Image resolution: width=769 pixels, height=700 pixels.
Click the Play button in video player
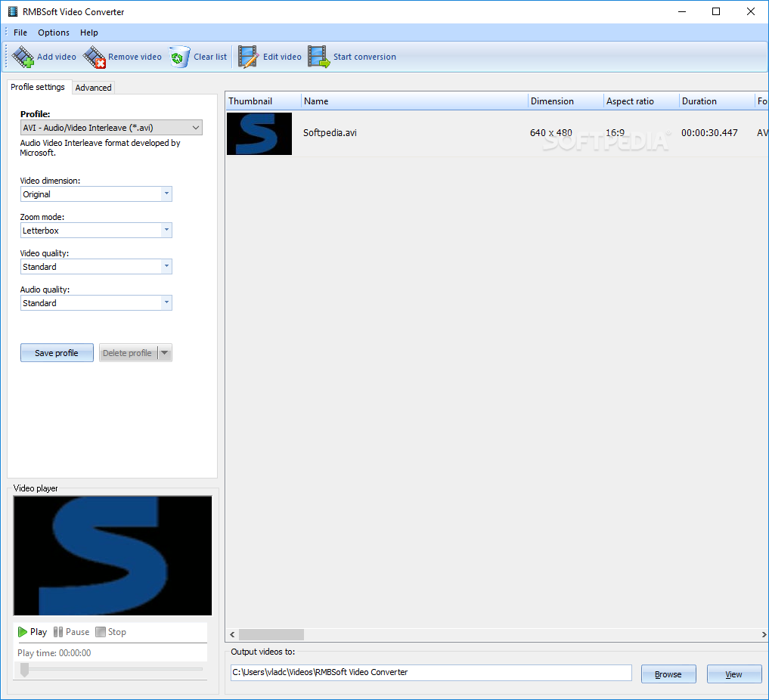coord(33,632)
